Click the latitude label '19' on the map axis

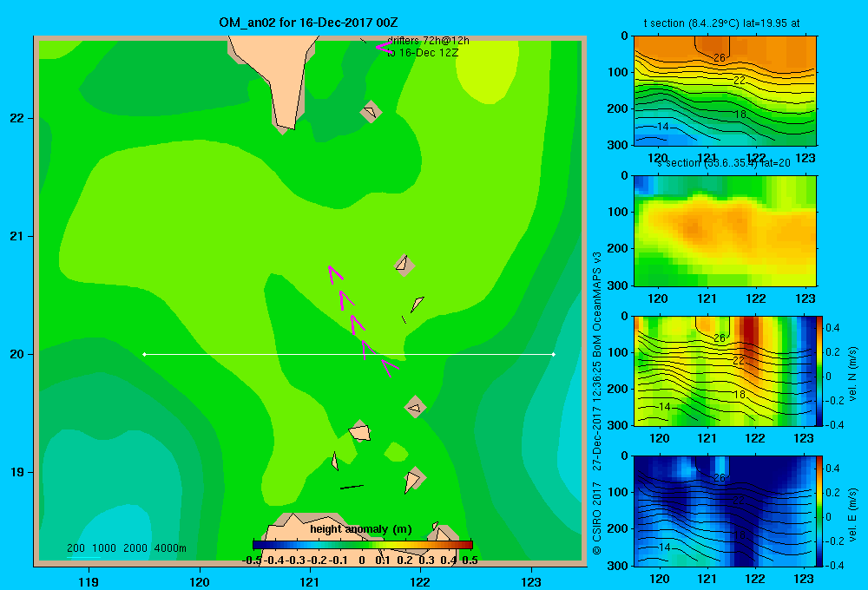pos(17,472)
